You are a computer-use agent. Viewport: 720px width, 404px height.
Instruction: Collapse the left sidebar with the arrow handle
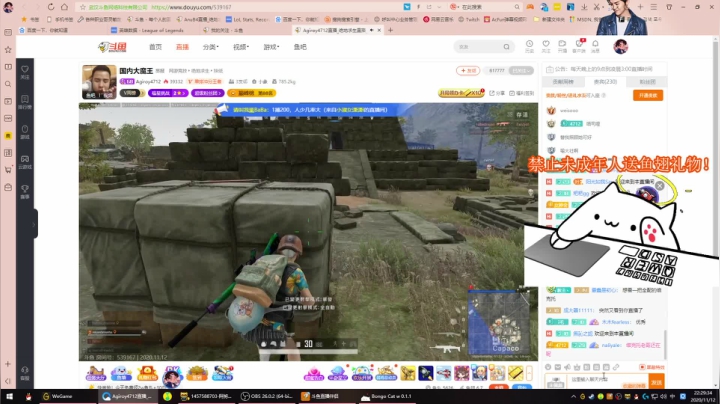[34, 224]
